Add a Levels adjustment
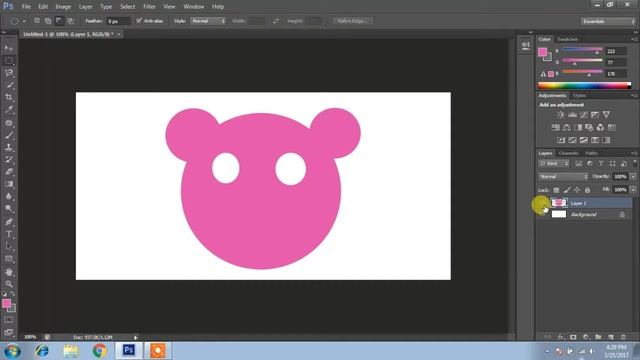 pos(572,115)
